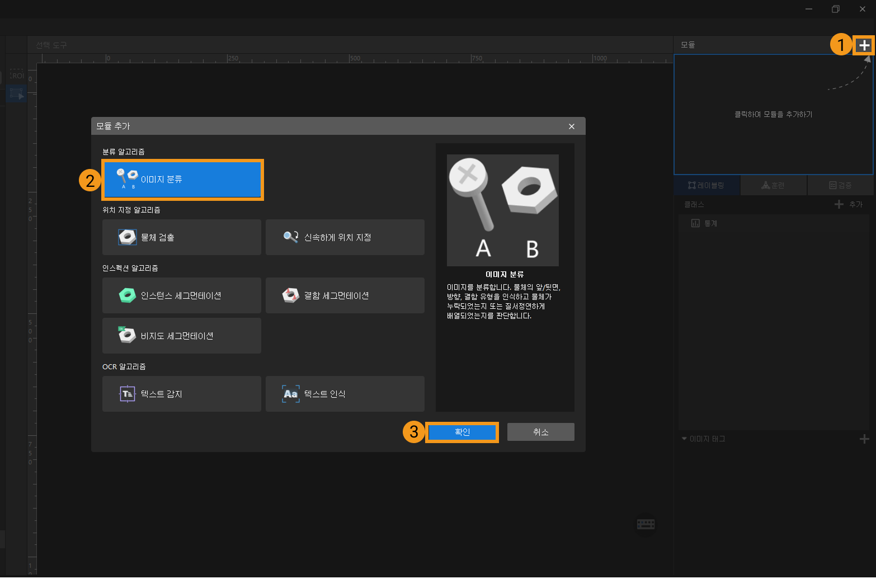Switch to the 레이블링 tab

[707, 185]
